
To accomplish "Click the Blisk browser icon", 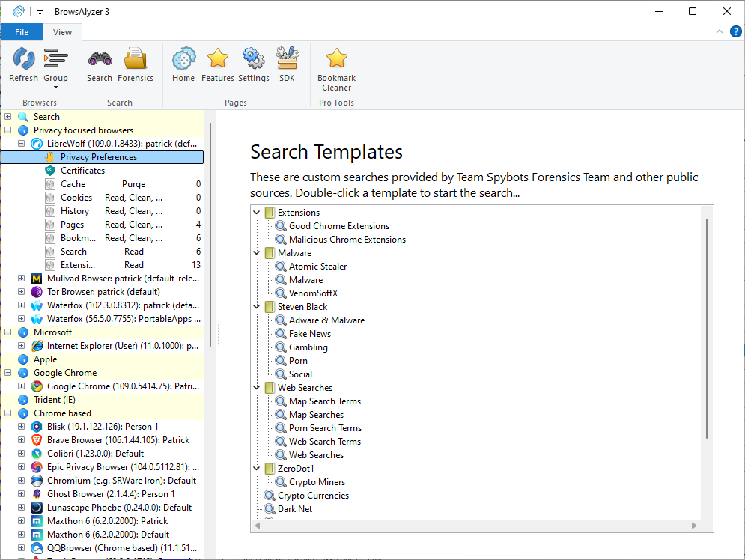I will click(37, 427).
